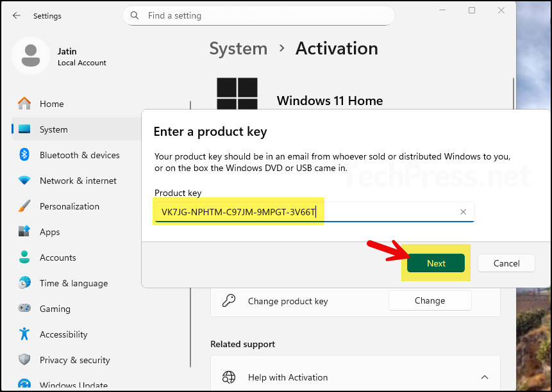Click the Change product key button
This screenshot has height=392, width=552.
(430, 300)
